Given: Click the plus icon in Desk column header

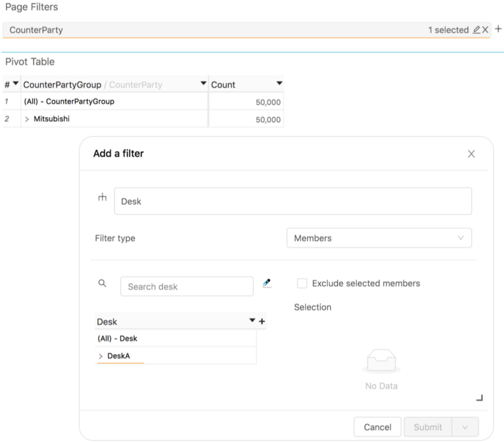Looking at the screenshot, I should (262, 322).
